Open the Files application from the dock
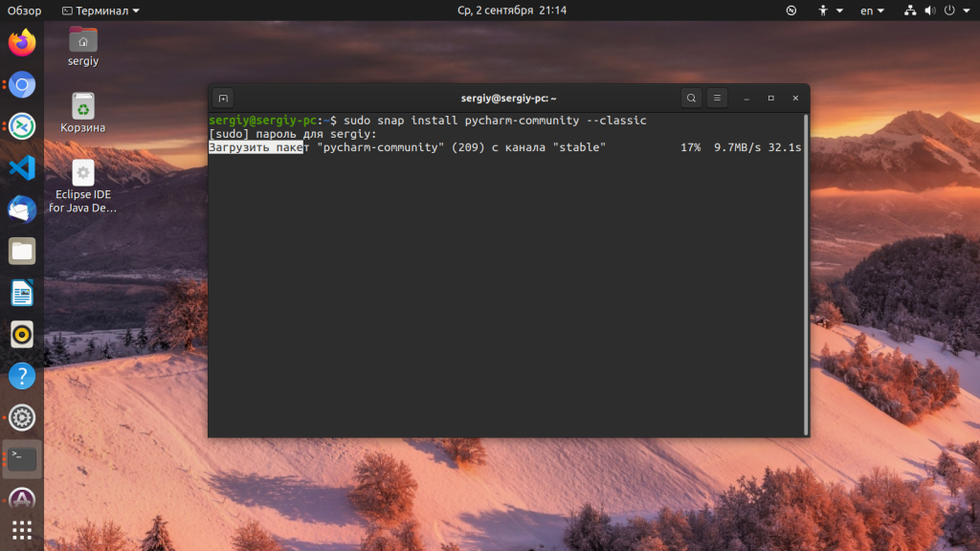Viewport: 980px width, 551px height. tap(21, 251)
